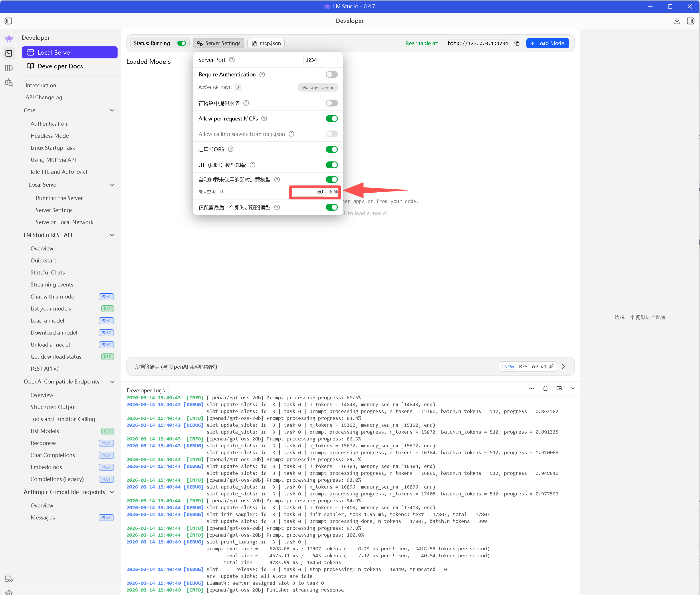Turn off the server Status Running switch
The image size is (700, 595).
pyautogui.click(x=181, y=43)
